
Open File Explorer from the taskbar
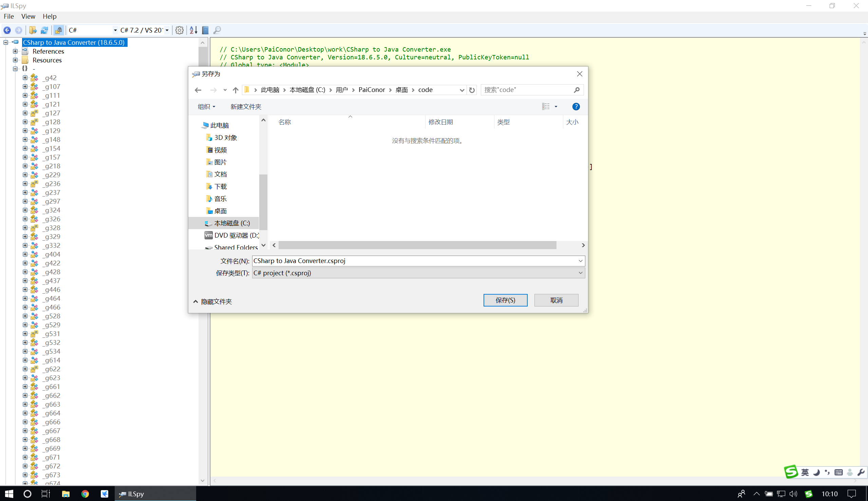(x=65, y=494)
